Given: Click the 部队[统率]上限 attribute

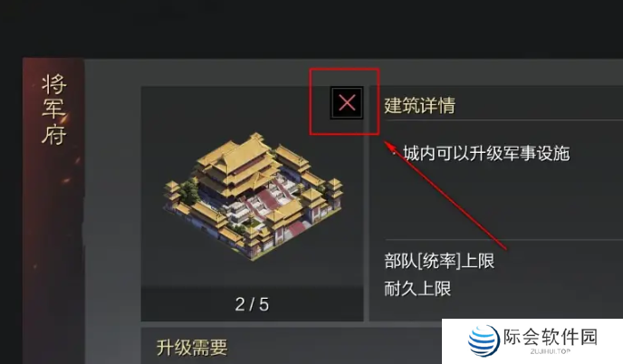Looking at the screenshot, I should pyautogui.click(x=439, y=261).
